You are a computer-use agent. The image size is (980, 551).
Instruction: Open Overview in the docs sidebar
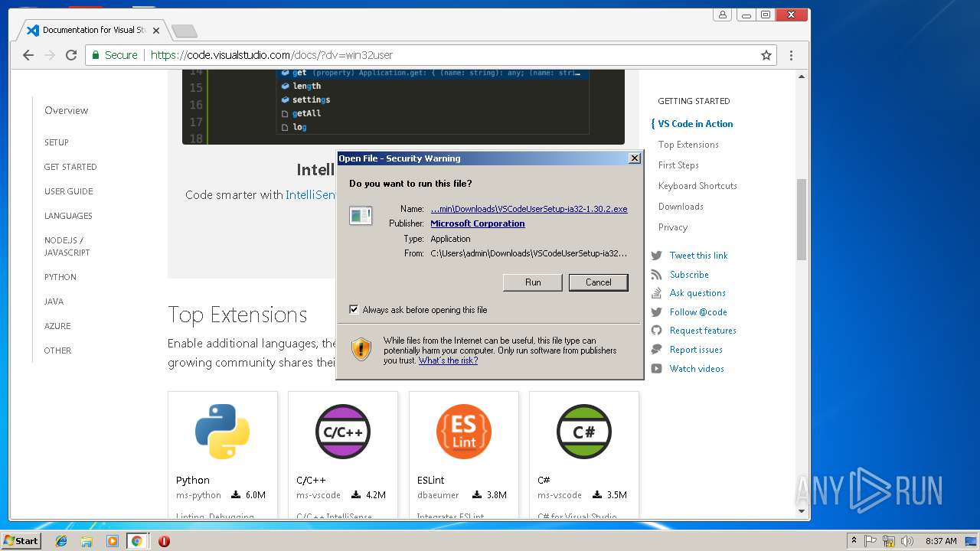(x=66, y=110)
